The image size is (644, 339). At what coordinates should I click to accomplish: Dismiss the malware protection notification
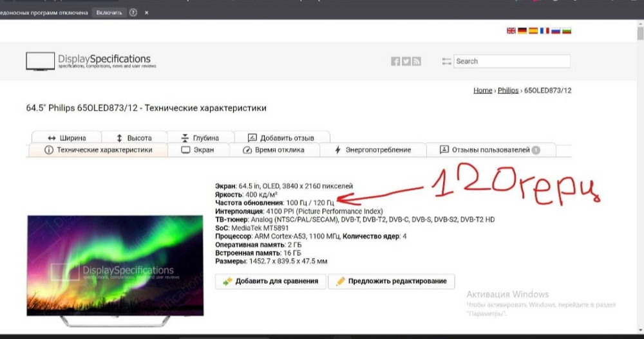146,13
